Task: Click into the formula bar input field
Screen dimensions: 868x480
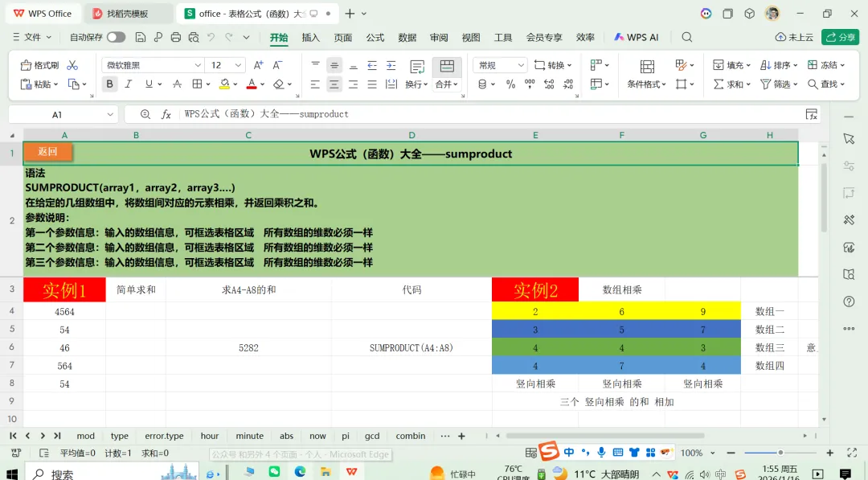Action: click(490, 114)
